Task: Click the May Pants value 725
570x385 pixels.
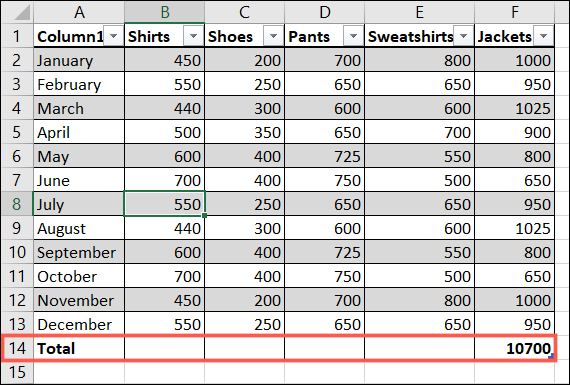Action: click(x=325, y=156)
